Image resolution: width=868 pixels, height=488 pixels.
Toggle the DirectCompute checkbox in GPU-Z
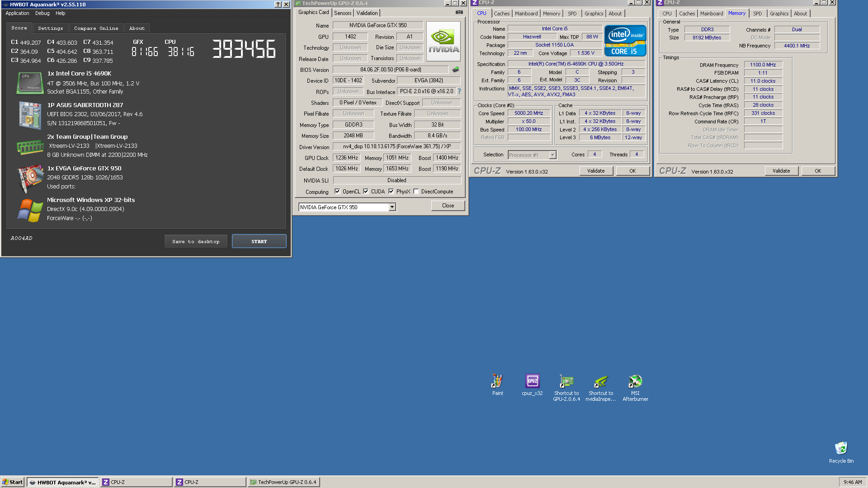(416, 192)
